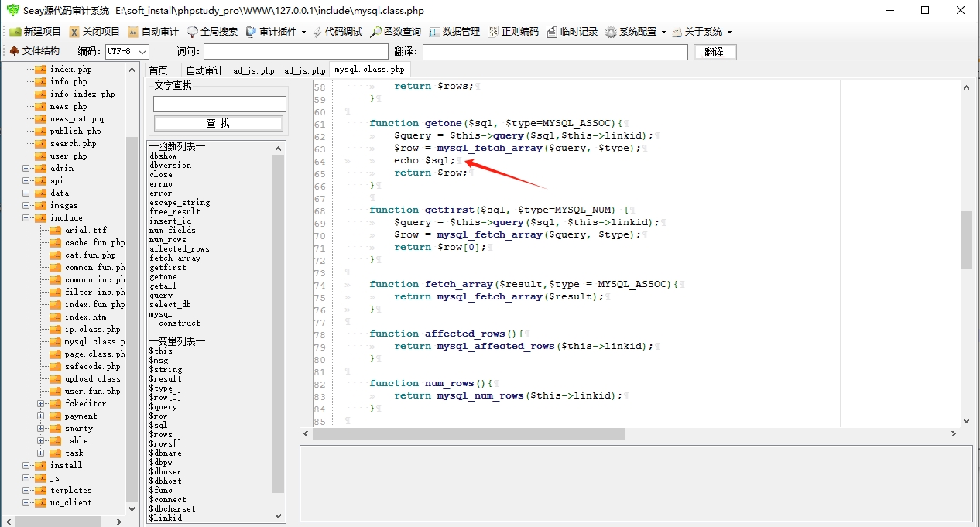Screen dimensions: 980x527
Task: Open the 编码 UTF-8 encoding dropdown
Action: tap(127, 51)
